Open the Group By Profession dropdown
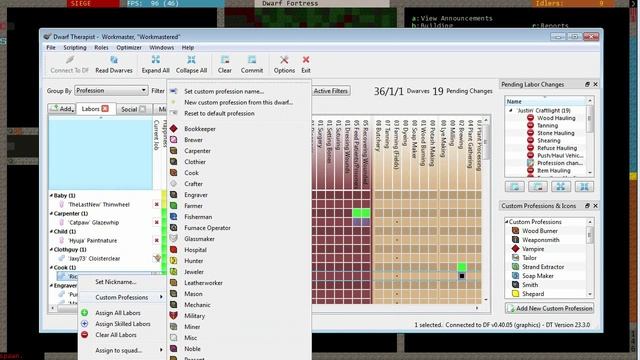Viewport: 640px width, 360px height. click(x=111, y=91)
